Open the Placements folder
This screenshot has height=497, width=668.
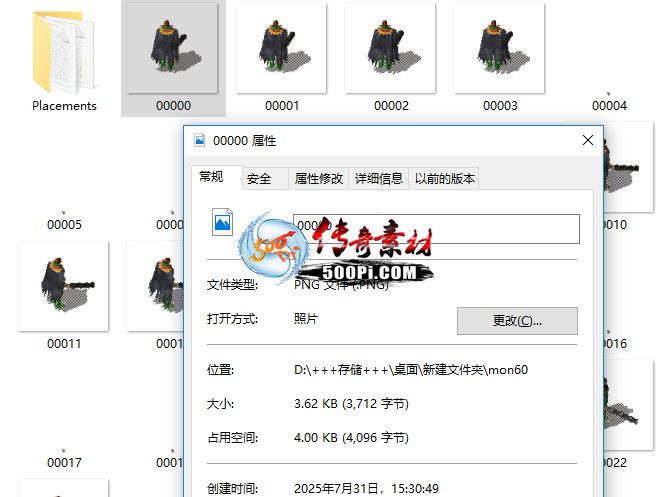64,52
